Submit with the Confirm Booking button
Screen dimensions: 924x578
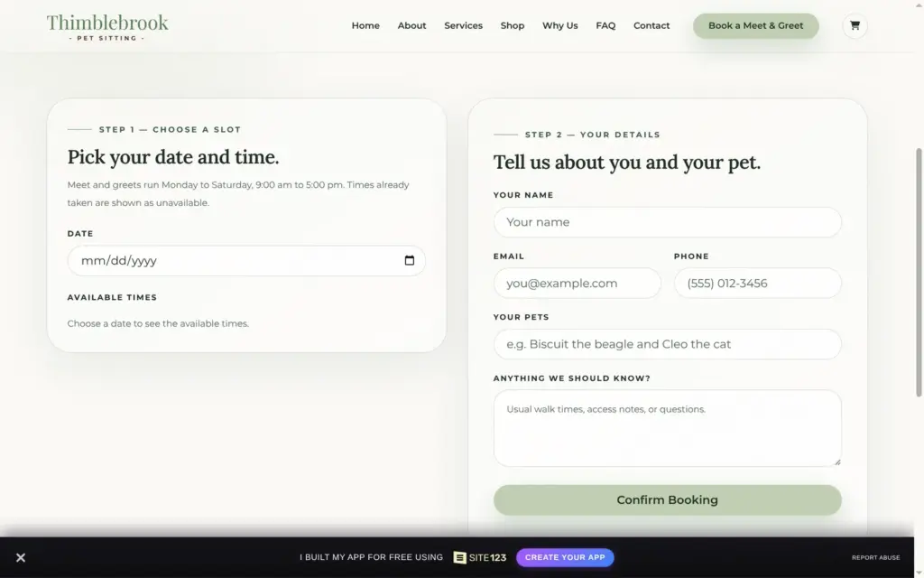(x=667, y=500)
